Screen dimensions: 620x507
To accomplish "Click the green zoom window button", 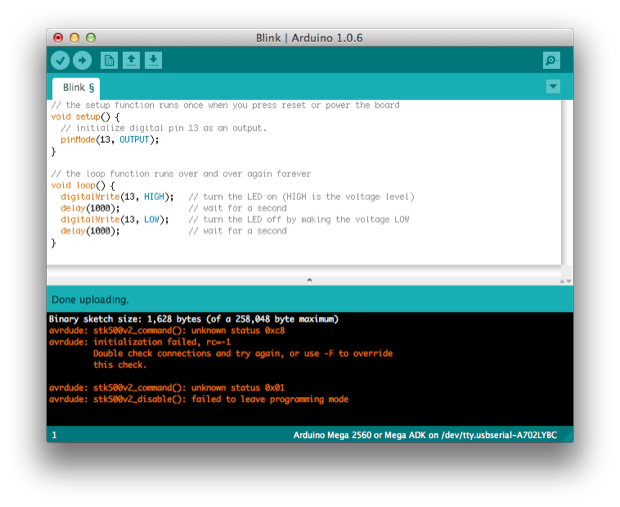I will tap(91, 38).
